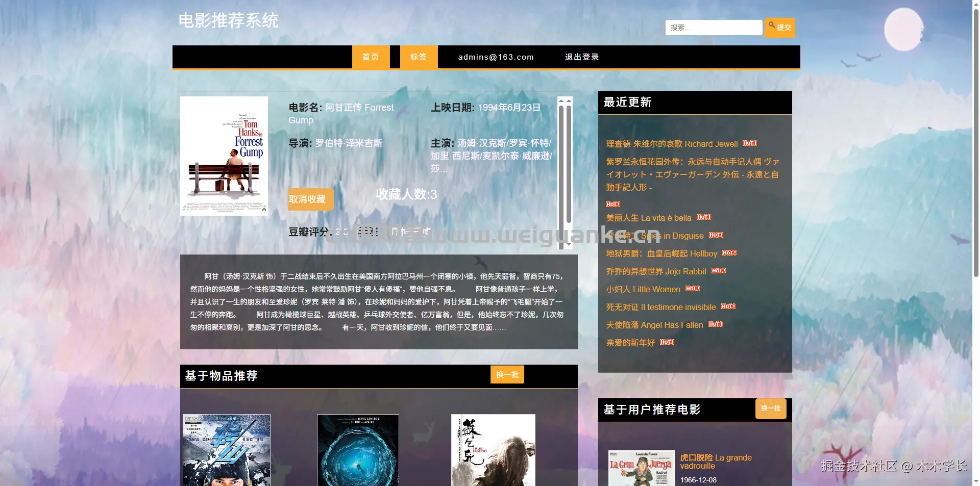The width and height of the screenshot is (980, 486).
Task: Open the 苏乞儿 True Legend poster
Action: (x=493, y=450)
